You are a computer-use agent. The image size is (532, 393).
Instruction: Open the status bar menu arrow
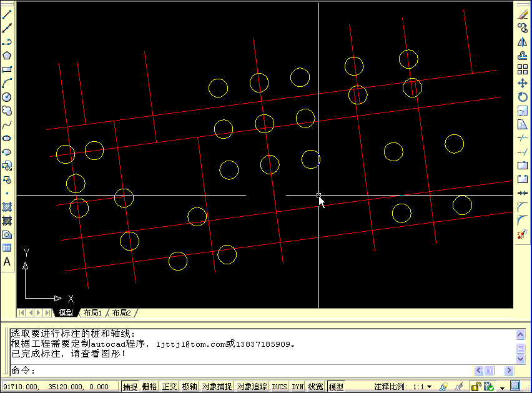click(502, 387)
